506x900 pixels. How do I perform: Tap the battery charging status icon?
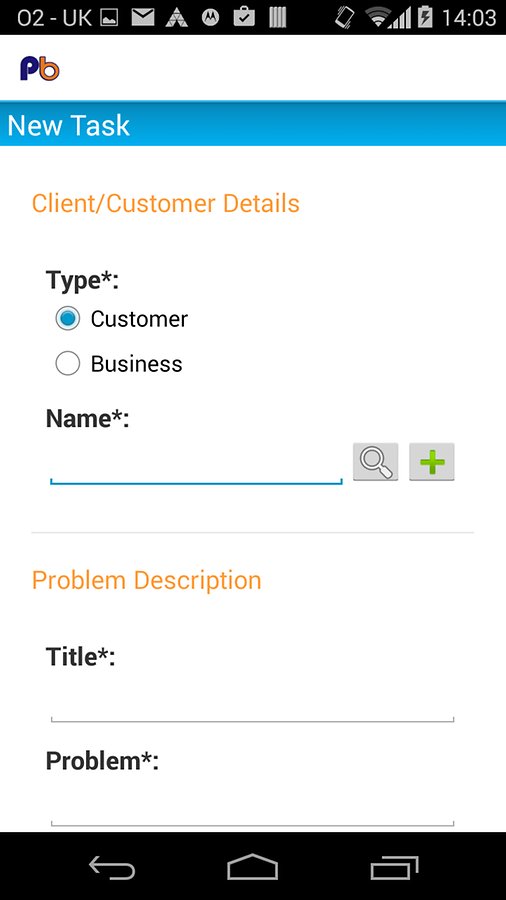coord(425,17)
